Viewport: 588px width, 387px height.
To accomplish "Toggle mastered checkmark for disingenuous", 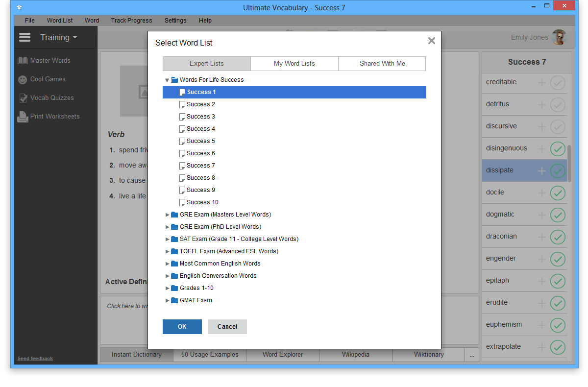I will 558,149.
